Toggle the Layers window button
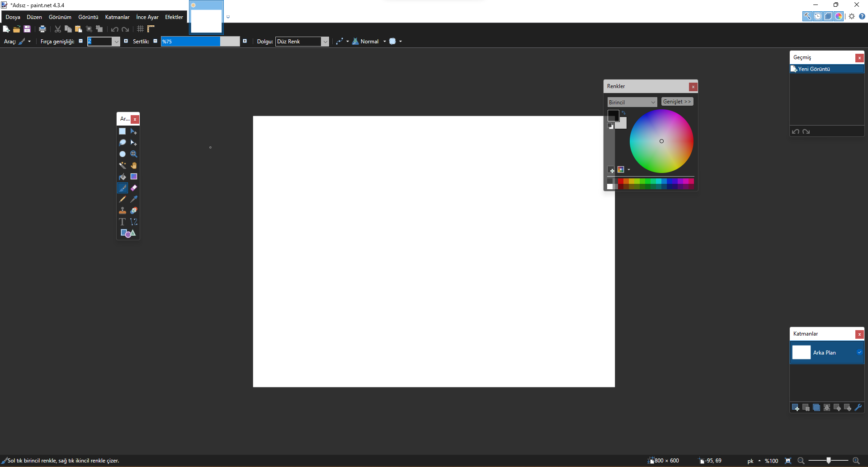 [x=828, y=16]
